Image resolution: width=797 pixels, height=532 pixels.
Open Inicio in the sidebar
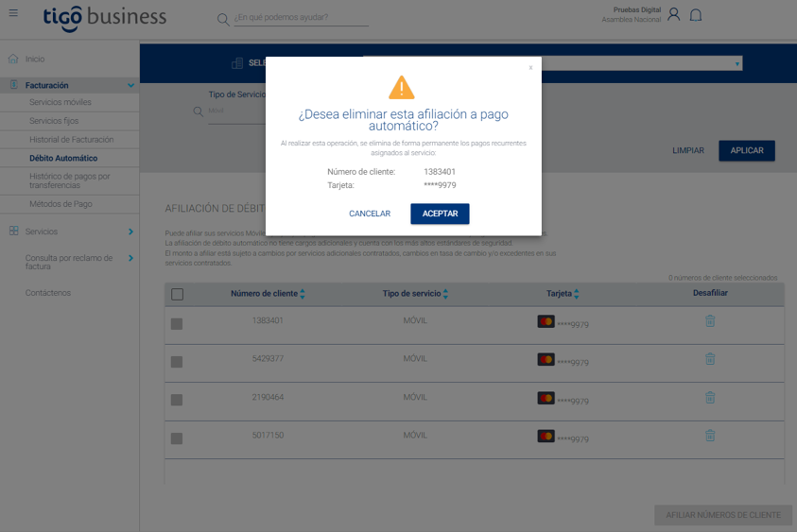(x=35, y=59)
